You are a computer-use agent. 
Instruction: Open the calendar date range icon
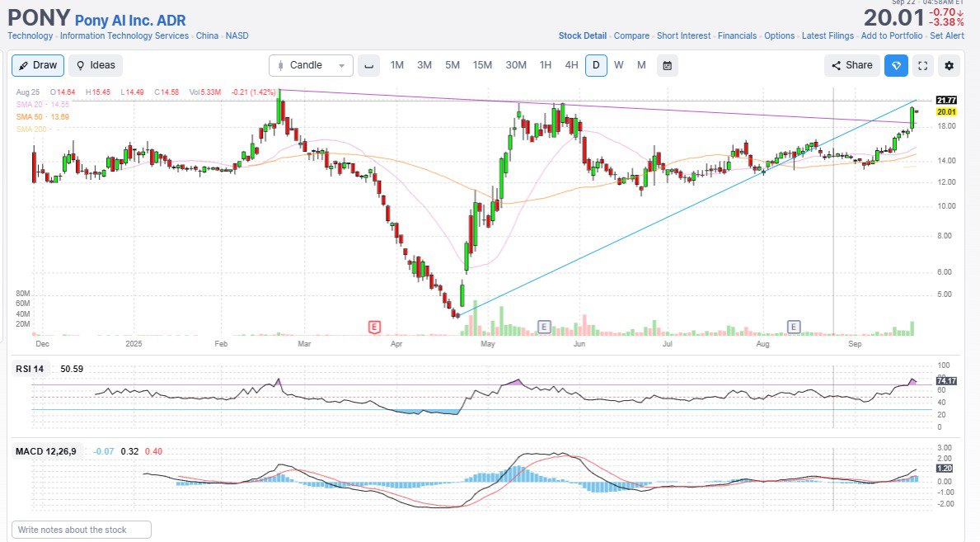coord(668,65)
